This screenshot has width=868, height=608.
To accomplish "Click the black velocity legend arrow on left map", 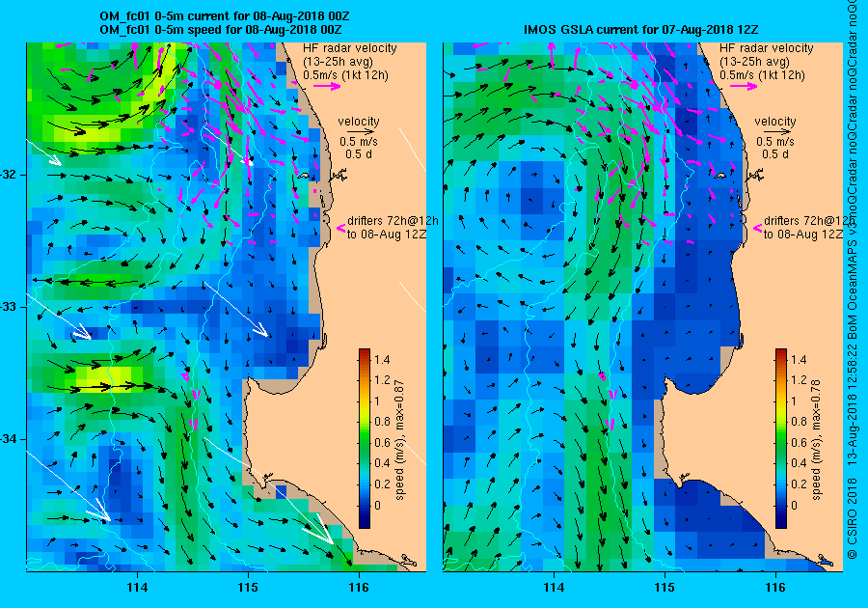I will [361, 132].
